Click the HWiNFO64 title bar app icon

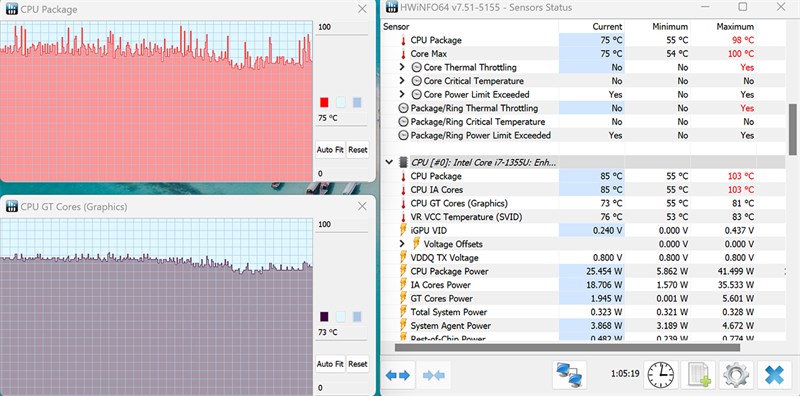click(x=392, y=7)
